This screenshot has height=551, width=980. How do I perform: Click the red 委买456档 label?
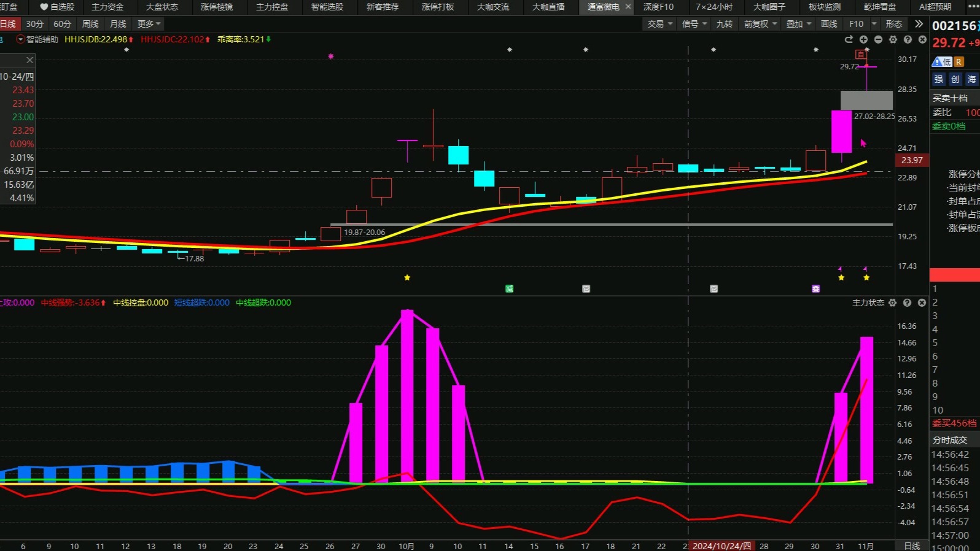(954, 423)
